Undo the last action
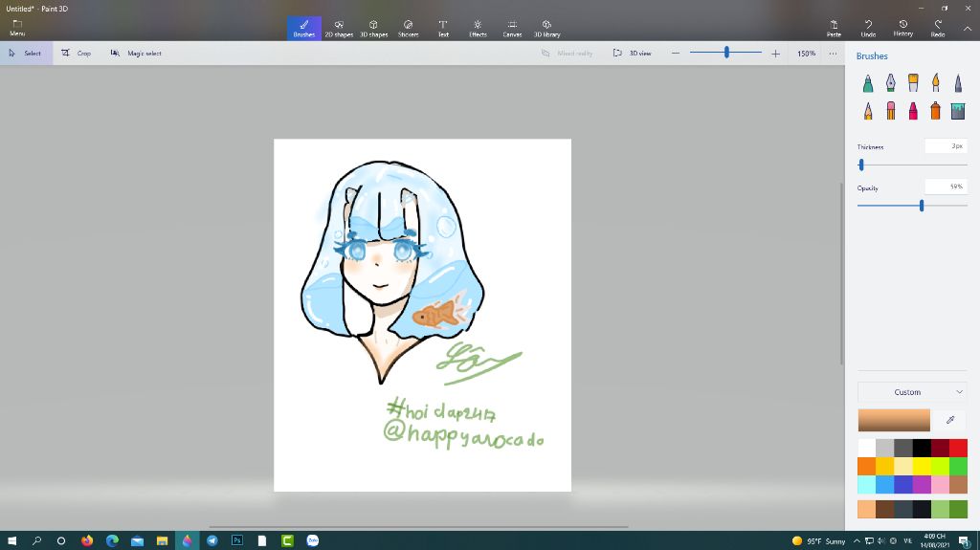This screenshot has width=980, height=550. click(x=868, y=28)
